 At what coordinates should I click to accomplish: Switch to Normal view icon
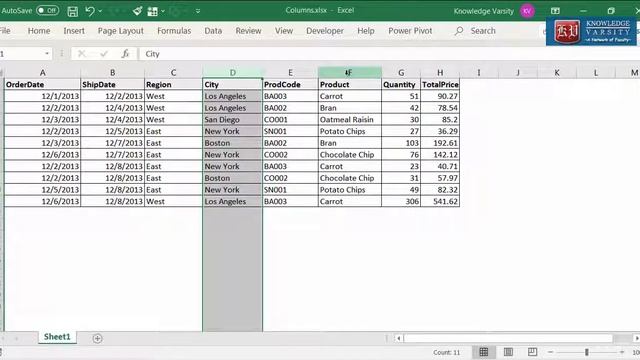coord(484,352)
